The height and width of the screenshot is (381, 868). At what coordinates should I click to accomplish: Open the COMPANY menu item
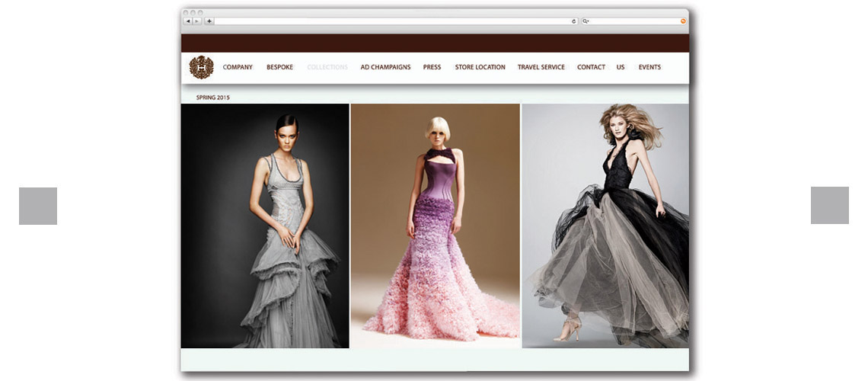[238, 67]
